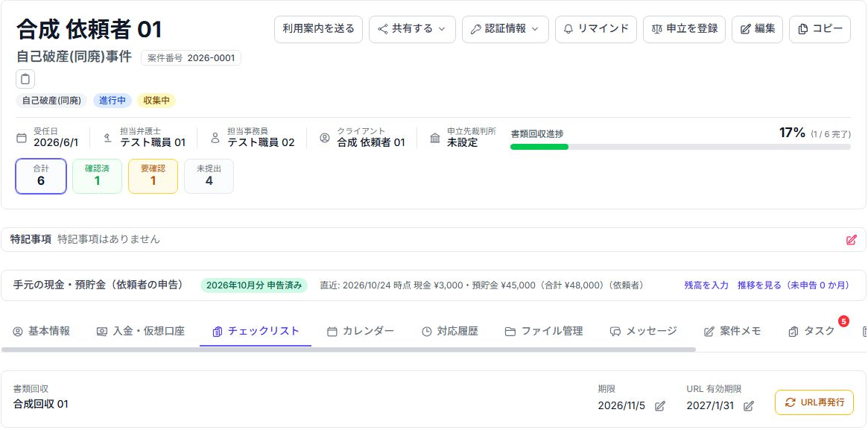Click the コピー button
The image size is (868, 430).
(820, 29)
